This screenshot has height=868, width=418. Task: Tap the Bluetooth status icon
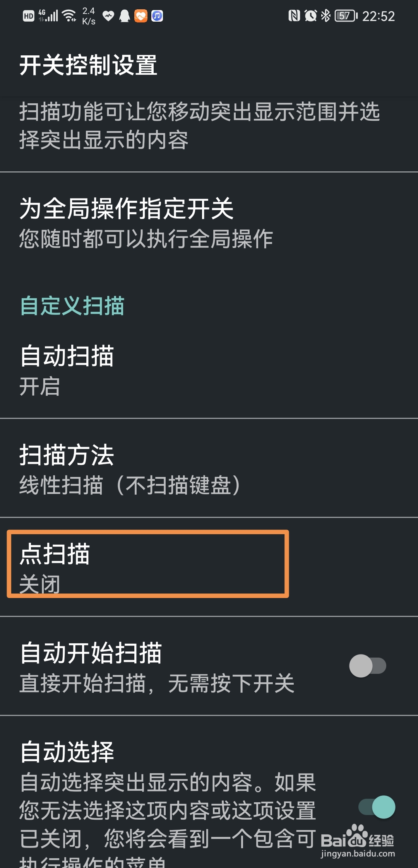[x=326, y=16]
